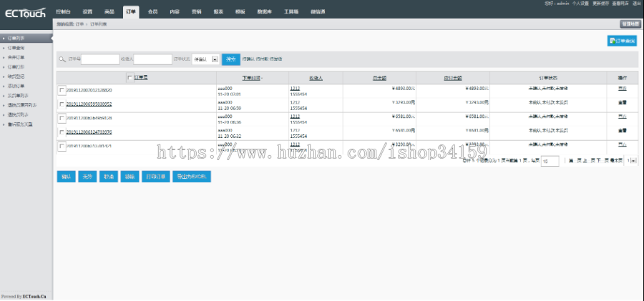Click the 更新缓存 link in the header
644x301 pixels.
[600, 4]
